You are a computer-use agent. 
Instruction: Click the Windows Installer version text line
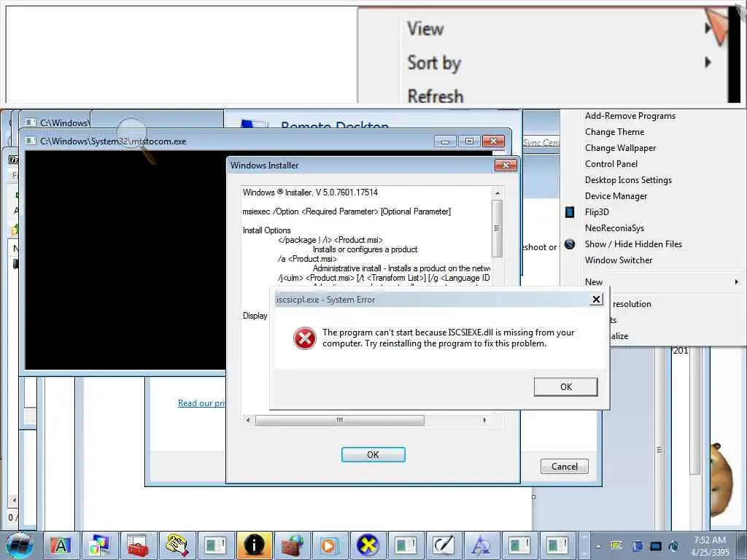[310, 192]
